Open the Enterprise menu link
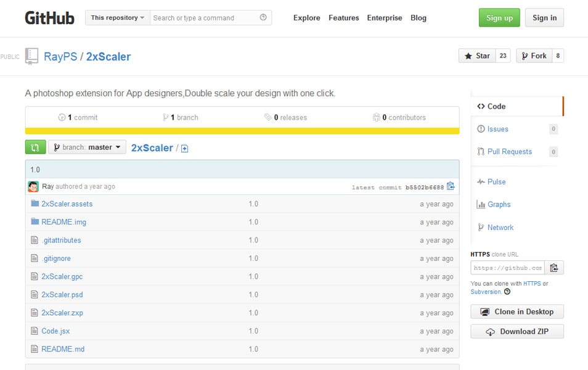The width and height of the screenshot is (588, 370). coord(385,18)
